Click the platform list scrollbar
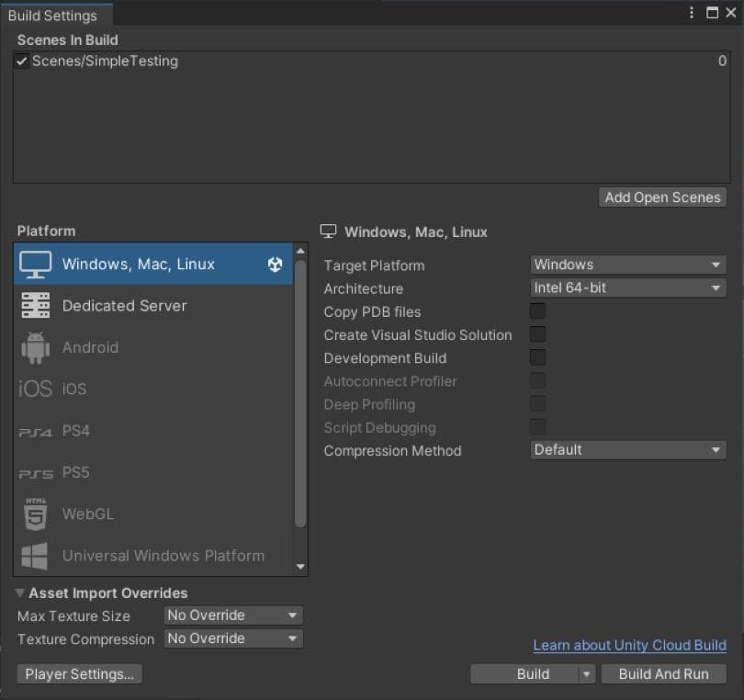The image size is (744, 700). 300,367
